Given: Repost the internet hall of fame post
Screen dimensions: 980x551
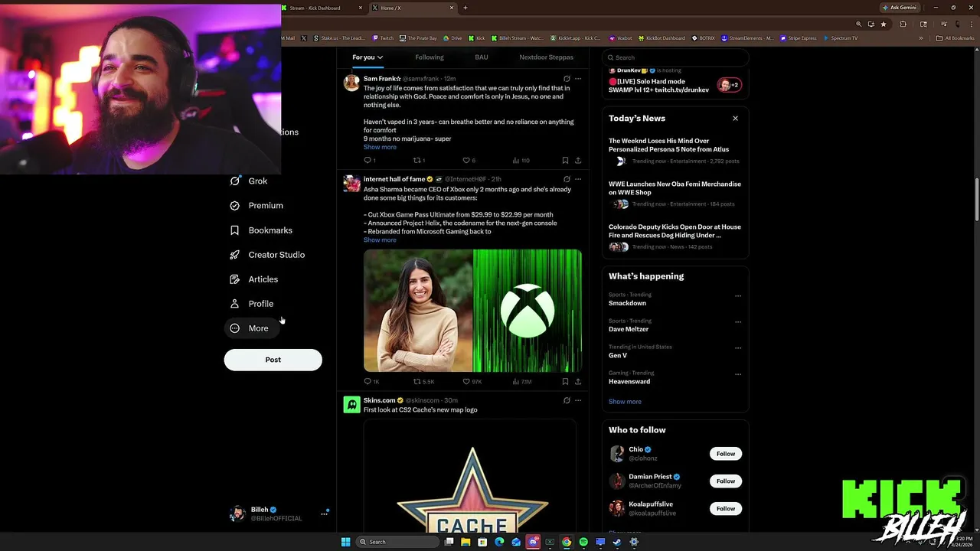Looking at the screenshot, I should [423, 381].
